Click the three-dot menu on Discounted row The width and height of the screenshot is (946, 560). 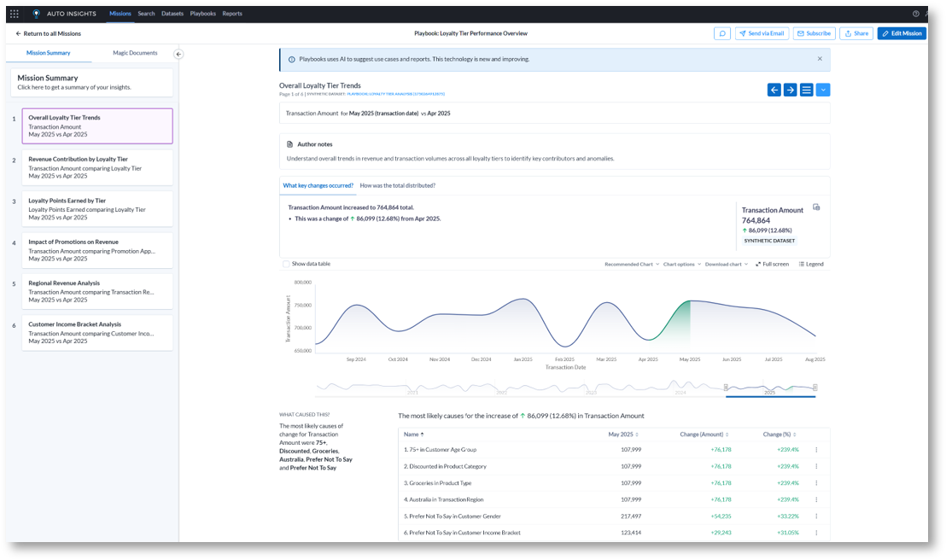pyautogui.click(x=816, y=466)
